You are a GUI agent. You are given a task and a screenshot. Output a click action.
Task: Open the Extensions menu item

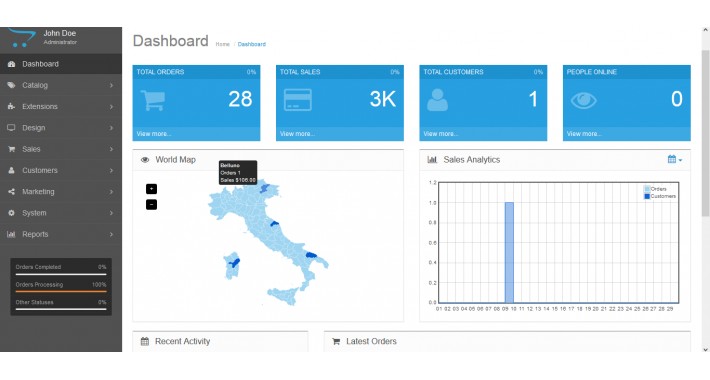pyautogui.click(x=61, y=106)
